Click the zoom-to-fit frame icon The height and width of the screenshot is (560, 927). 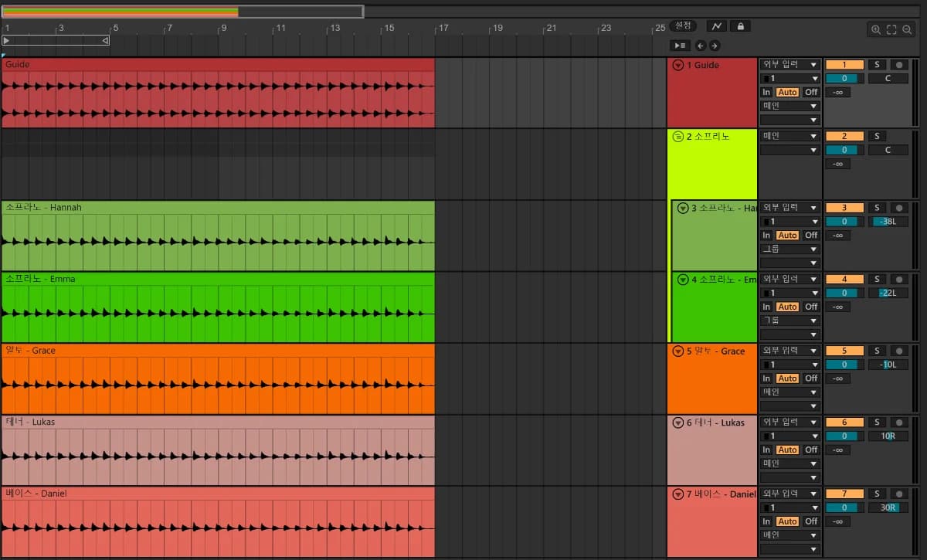(x=891, y=29)
